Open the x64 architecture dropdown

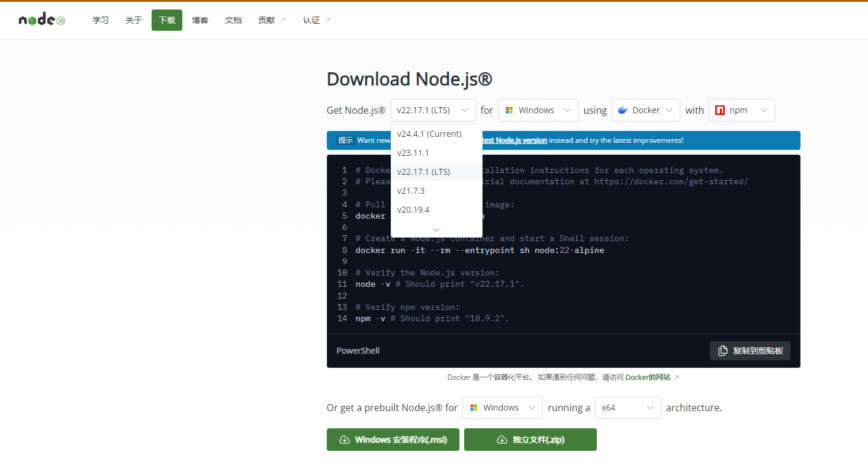(628, 408)
